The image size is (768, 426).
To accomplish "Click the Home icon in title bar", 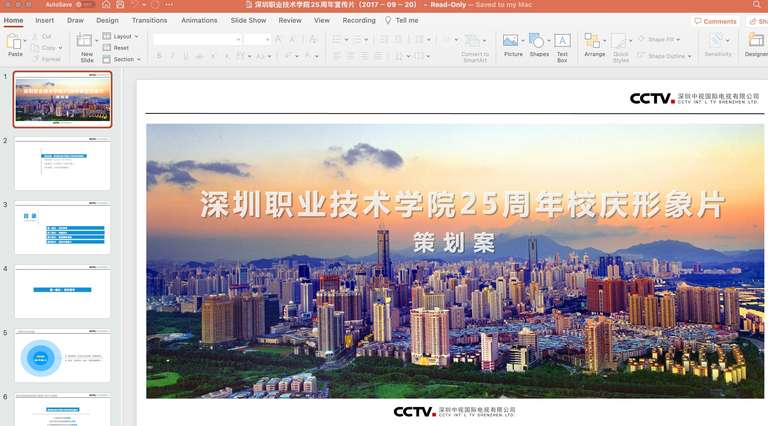I will pos(106,4).
